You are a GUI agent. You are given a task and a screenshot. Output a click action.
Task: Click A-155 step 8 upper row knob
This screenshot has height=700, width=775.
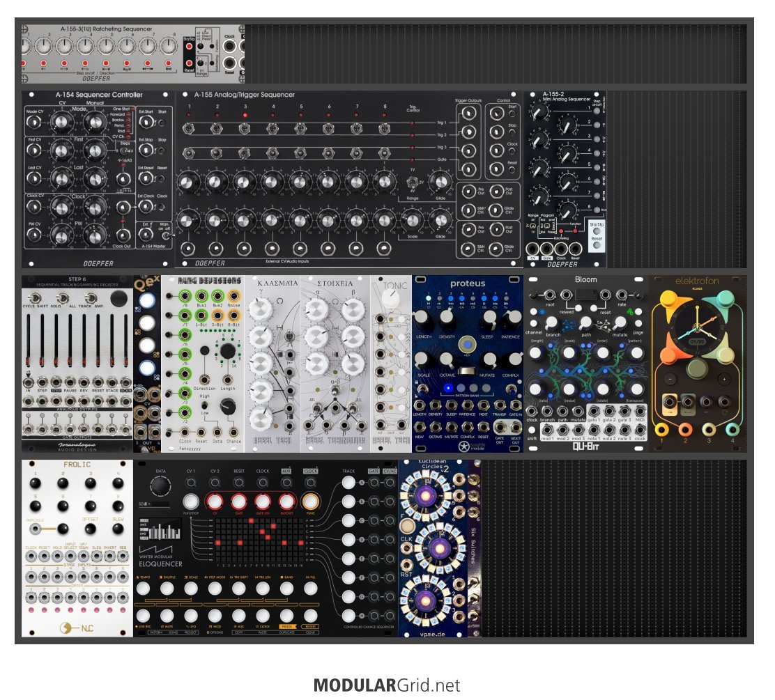point(384,182)
